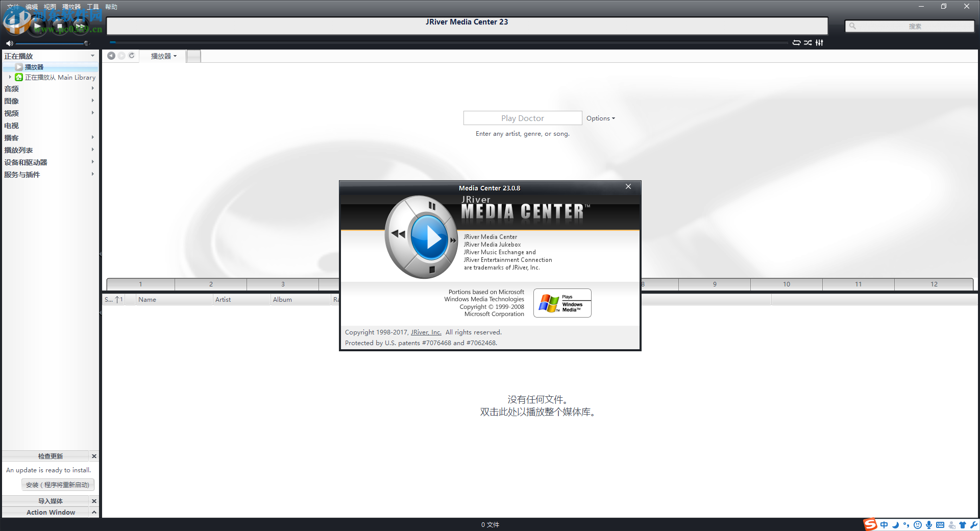
Task: Expand the 音频 section in the sidebar
Action: pyautogui.click(x=92, y=88)
